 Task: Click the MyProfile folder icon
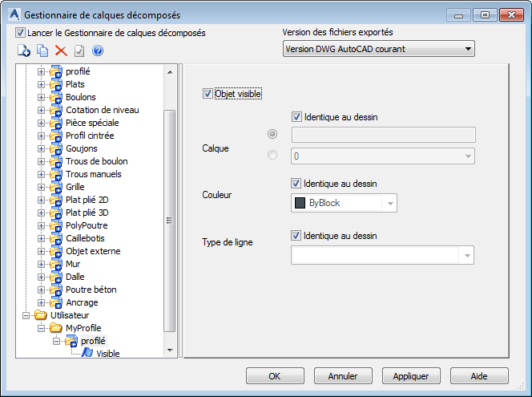(56, 328)
